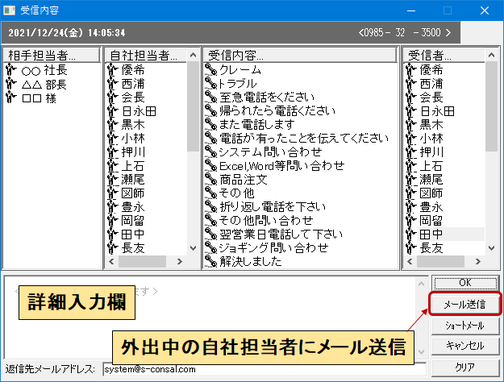Image resolution: width=504 pixels, height=382 pixels.
Task: Select 長友 in 受信者 list
Action: click(431, 248)
